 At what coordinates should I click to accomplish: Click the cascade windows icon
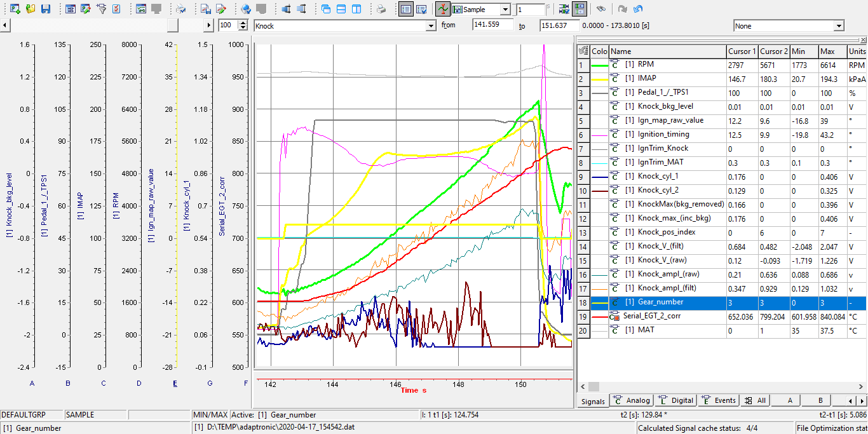point(326,9)
